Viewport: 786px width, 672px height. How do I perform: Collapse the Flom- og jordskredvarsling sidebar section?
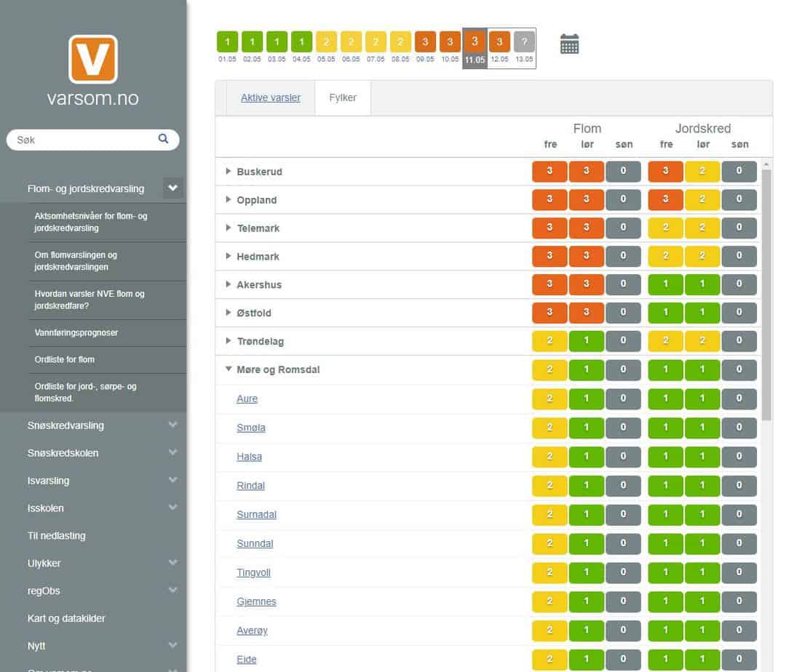click(x=172, y=188)
